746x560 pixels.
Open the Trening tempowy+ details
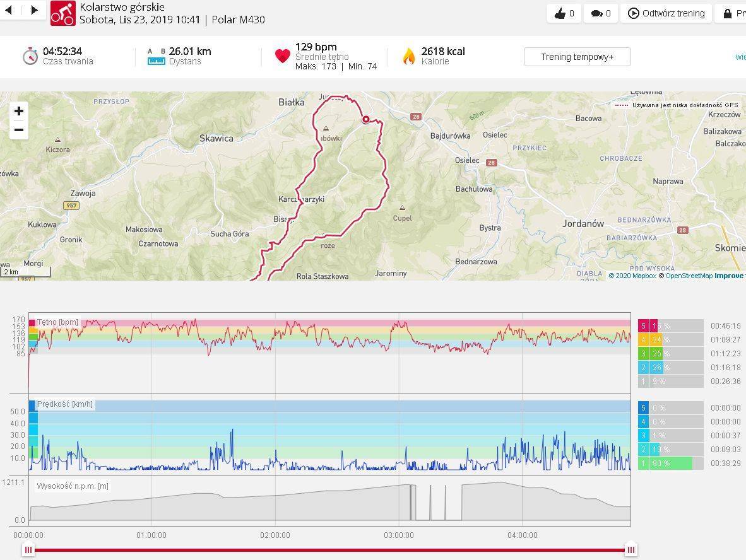point(577,57)
